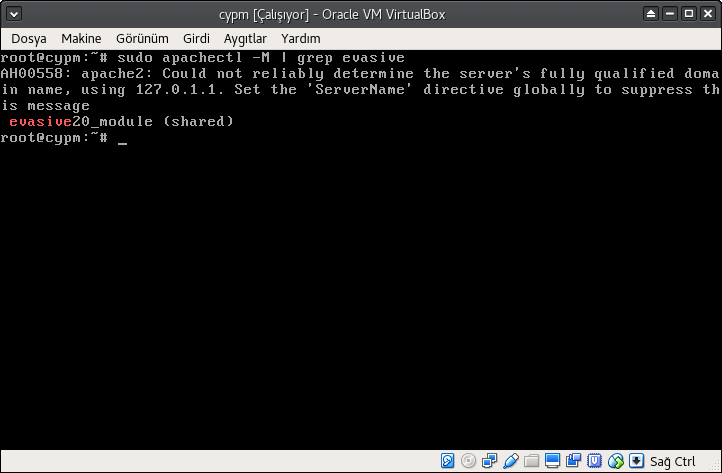Open the shared folders status icon
The image size is (722, 473).
531,461
